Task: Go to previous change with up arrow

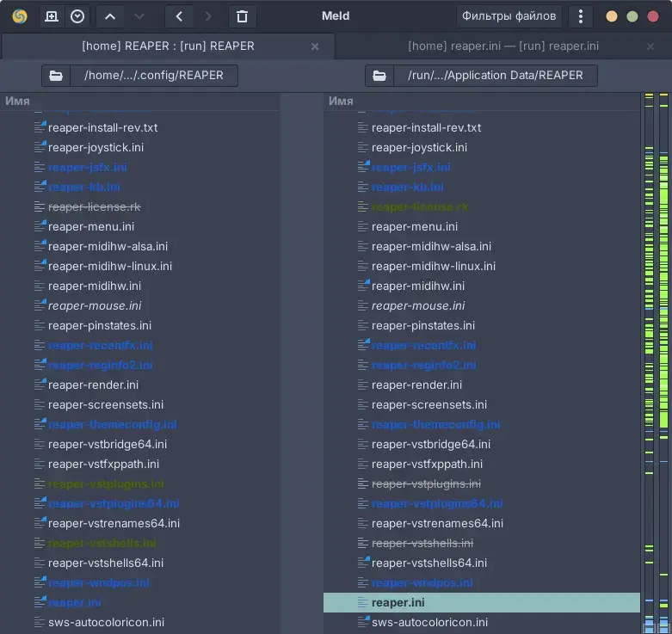Action: click(109, 16)
